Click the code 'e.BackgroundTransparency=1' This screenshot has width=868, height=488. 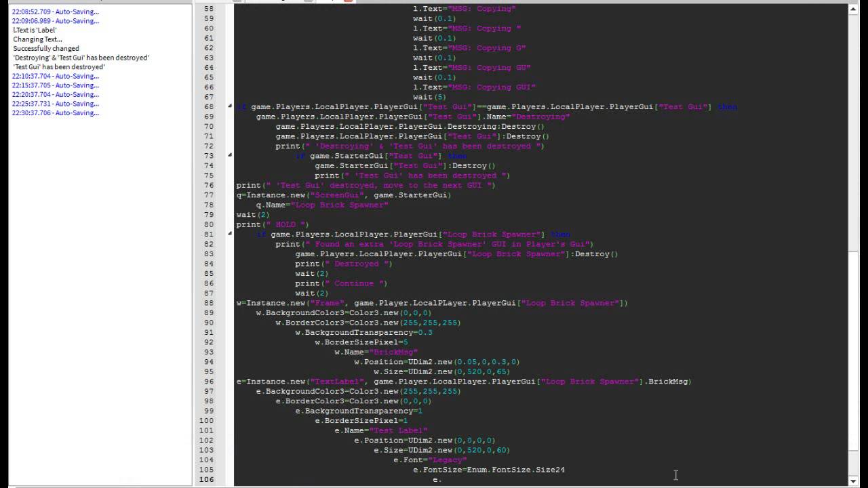click(x=359, y=411)
